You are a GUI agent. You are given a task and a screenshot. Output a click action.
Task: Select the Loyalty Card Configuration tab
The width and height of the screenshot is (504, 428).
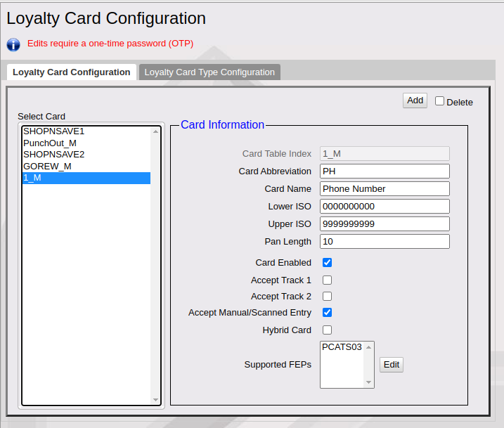pyautogui.click(x=71, y=72)
